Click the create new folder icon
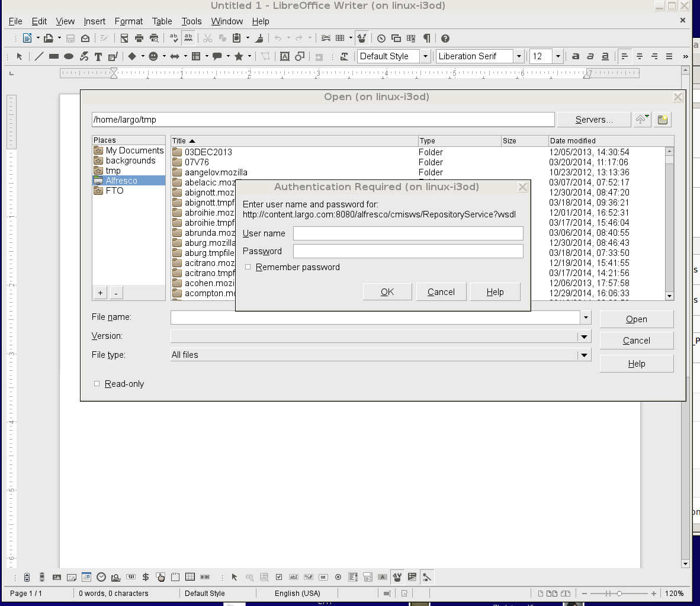Viewport: 700px width, 606px height. point(663,120)
